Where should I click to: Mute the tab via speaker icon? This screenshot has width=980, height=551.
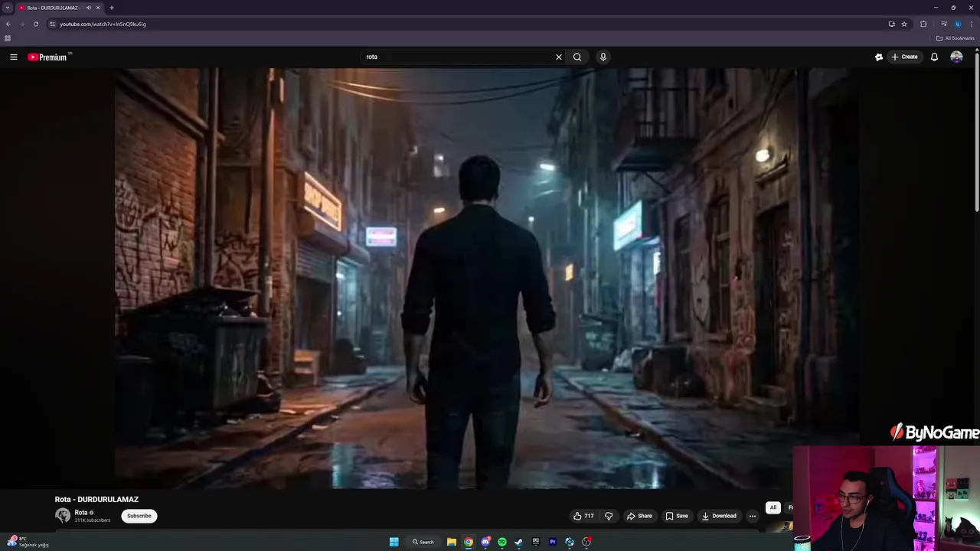(x=89, y=8)
